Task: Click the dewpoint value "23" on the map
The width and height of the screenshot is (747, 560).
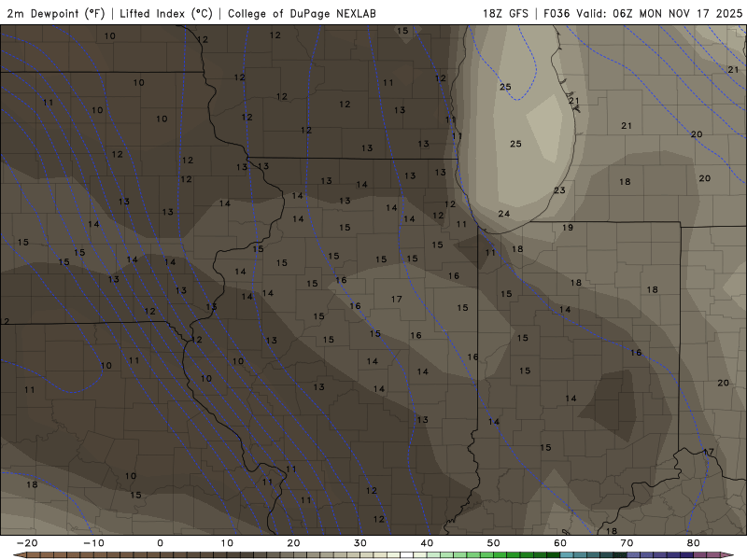Action: (559, 190)
